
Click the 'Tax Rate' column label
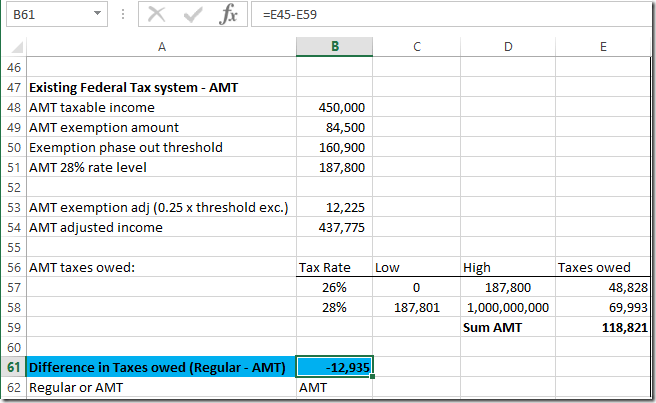325,267
